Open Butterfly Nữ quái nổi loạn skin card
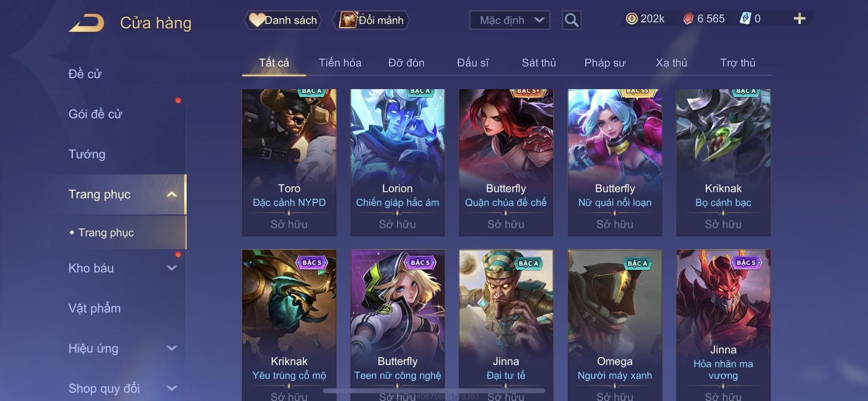The height and width of the screenshot is (401, 868). tap(615, 162)
